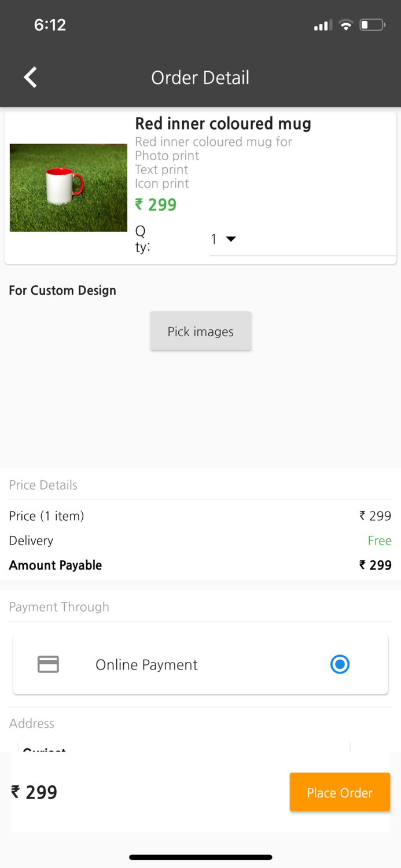401x868 pixels.
Task: Go back using the header arrow
Action: 31,77
